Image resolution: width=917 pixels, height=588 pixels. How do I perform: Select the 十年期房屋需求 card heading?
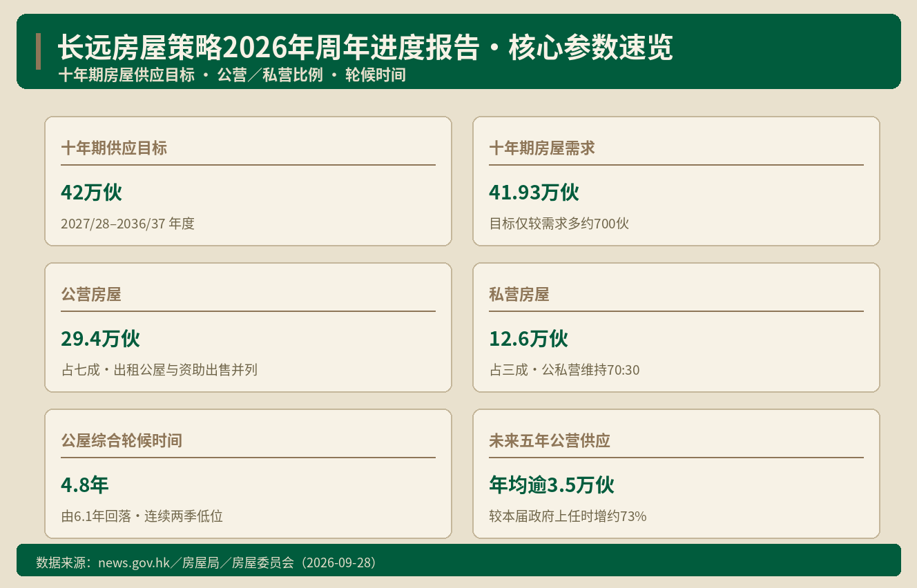(x=542, y=148)
